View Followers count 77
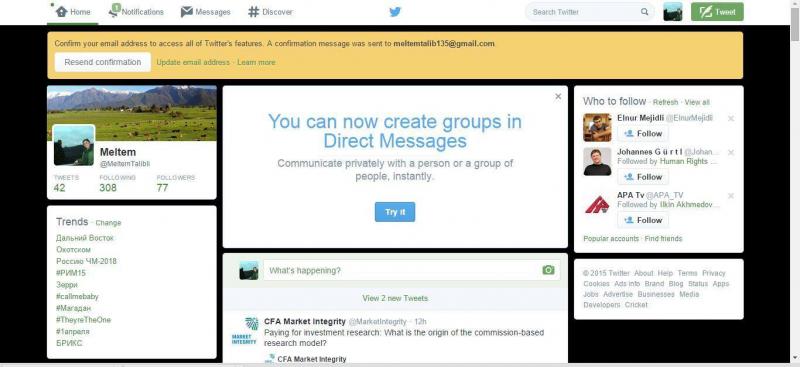This screenshot has width=800, height=367. tap(162, 187)
